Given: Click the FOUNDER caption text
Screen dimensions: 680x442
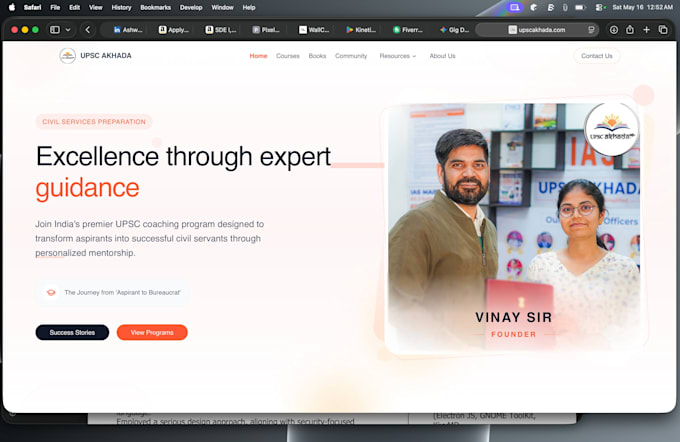Looking at the screenshot, I should (x=514, y=334).
